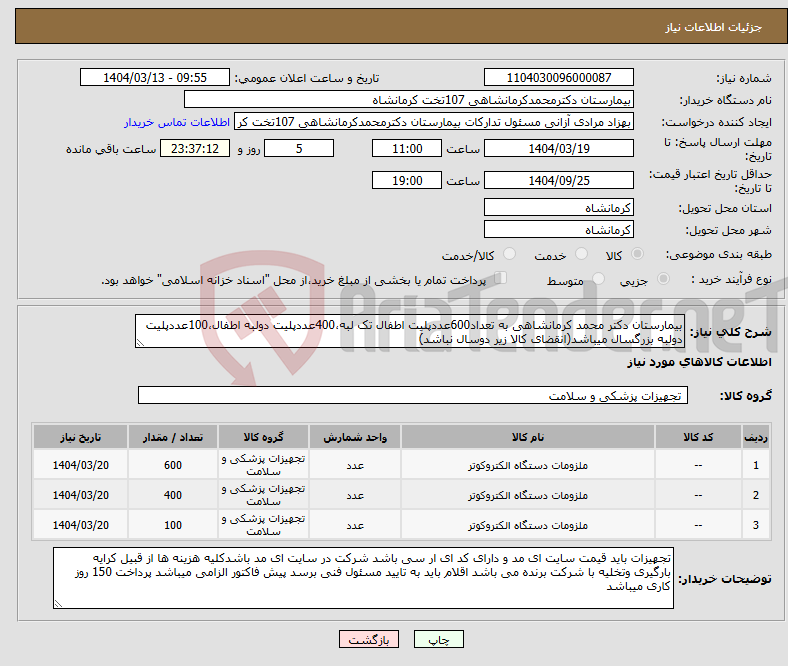Screen dimensions: 788x666
Task: Click the تعداد / مقدار column header
Action: click(173, 437)
